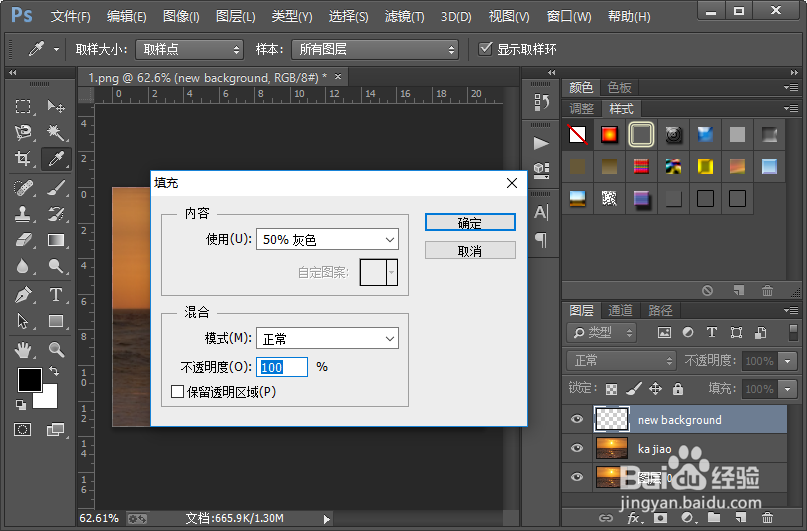Screen dimensions: 807x531
Task: Reset default foreground and background colors
Action: click(21, 405)
